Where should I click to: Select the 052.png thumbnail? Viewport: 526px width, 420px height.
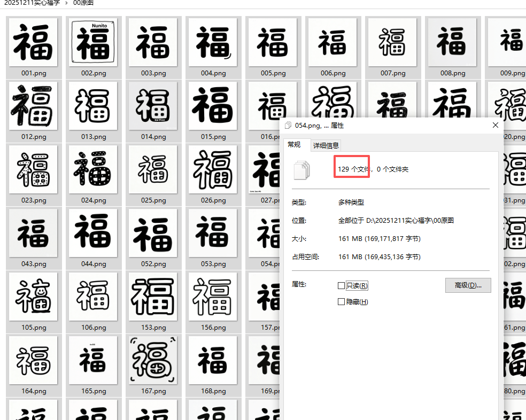point(153,233)
